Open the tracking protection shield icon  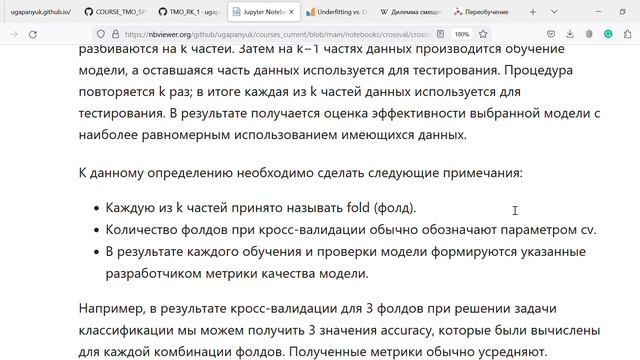click(101, 34)
